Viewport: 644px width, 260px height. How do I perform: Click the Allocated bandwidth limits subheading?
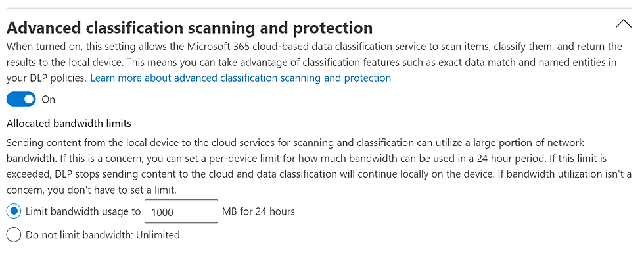tap(69, 123)
